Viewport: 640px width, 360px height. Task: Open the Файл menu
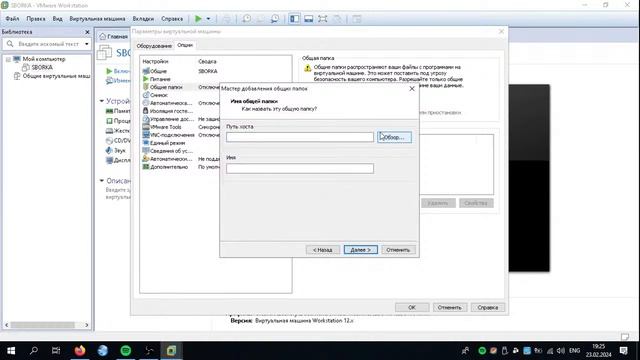[12, 19]
